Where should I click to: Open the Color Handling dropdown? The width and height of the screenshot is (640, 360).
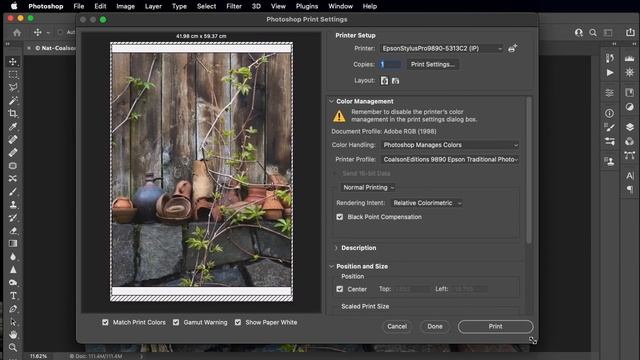click(451, 145)
